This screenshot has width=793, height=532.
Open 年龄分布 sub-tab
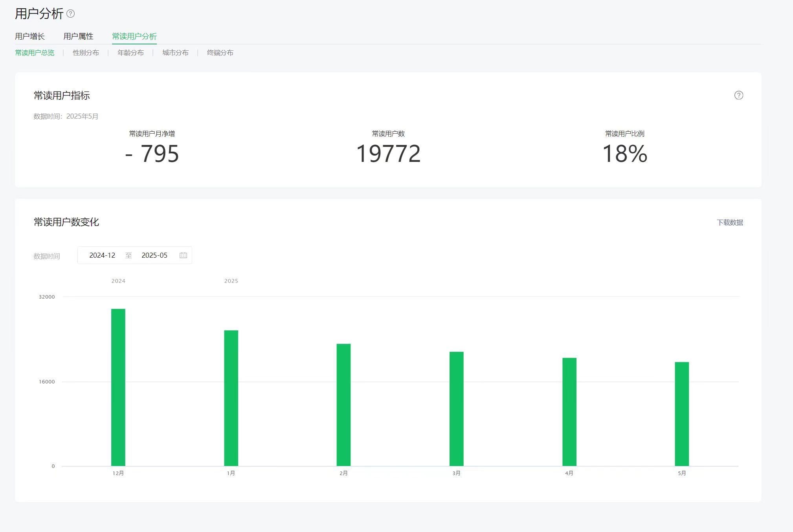pyautogui.click(x=130, y=53)
